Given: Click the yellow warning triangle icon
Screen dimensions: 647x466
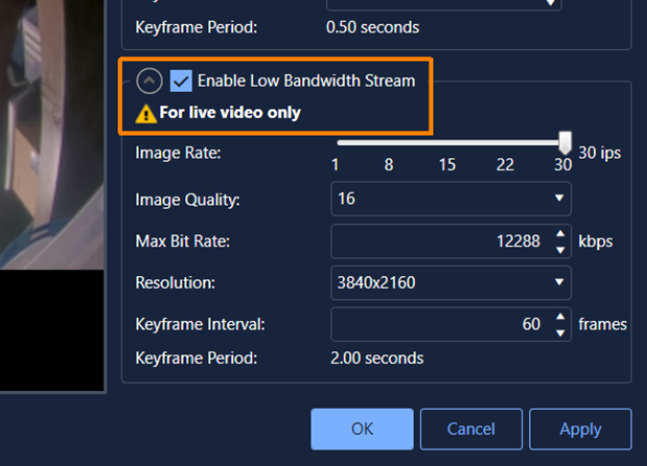Looking at the screenshot, I should (146, 113).
